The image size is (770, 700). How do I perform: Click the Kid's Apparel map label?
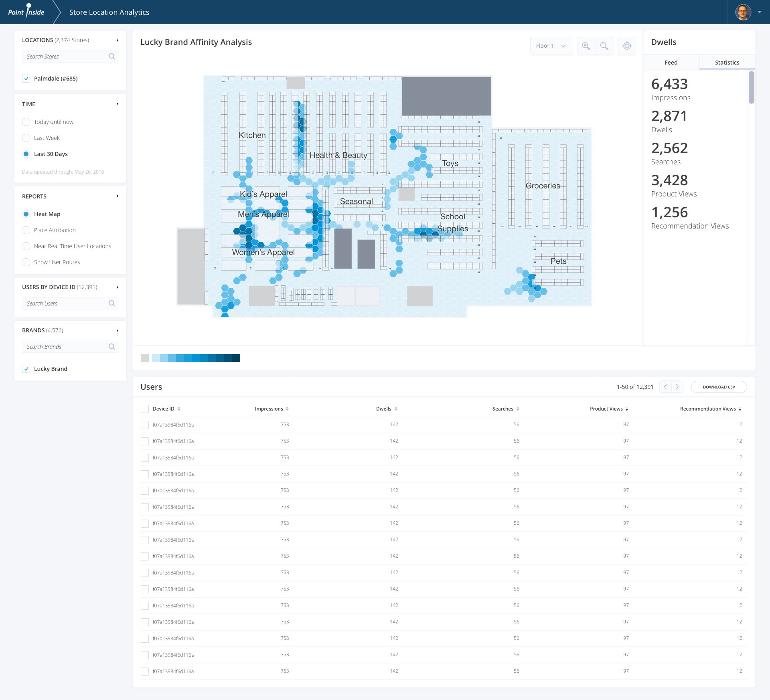click(x=263, y=194)
